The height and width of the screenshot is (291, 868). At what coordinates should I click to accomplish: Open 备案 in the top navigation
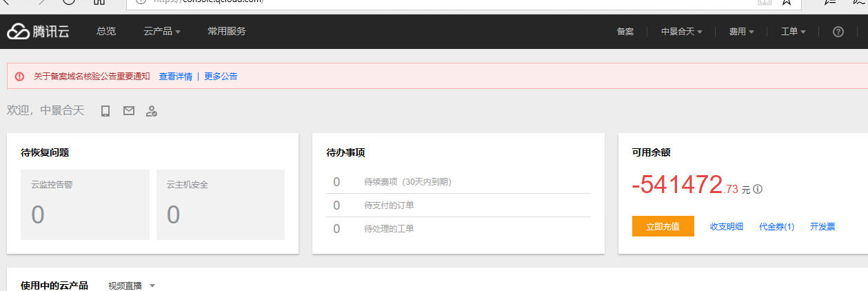point(625,32)
